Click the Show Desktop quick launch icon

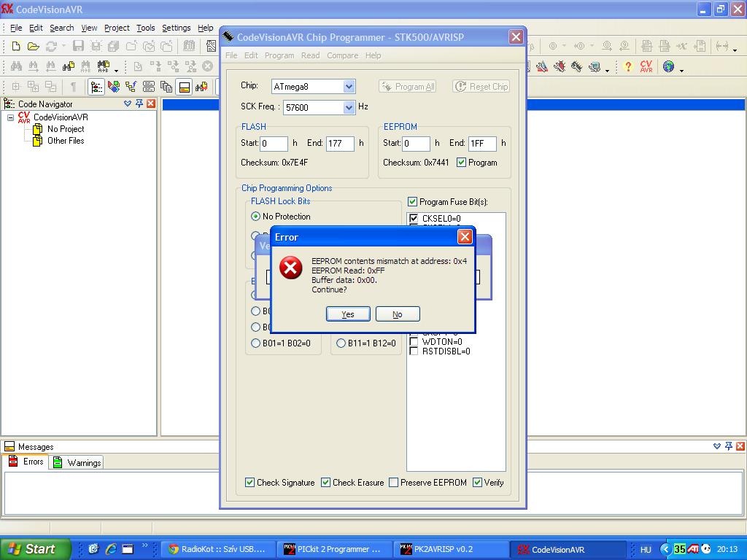tap(128, 549)
